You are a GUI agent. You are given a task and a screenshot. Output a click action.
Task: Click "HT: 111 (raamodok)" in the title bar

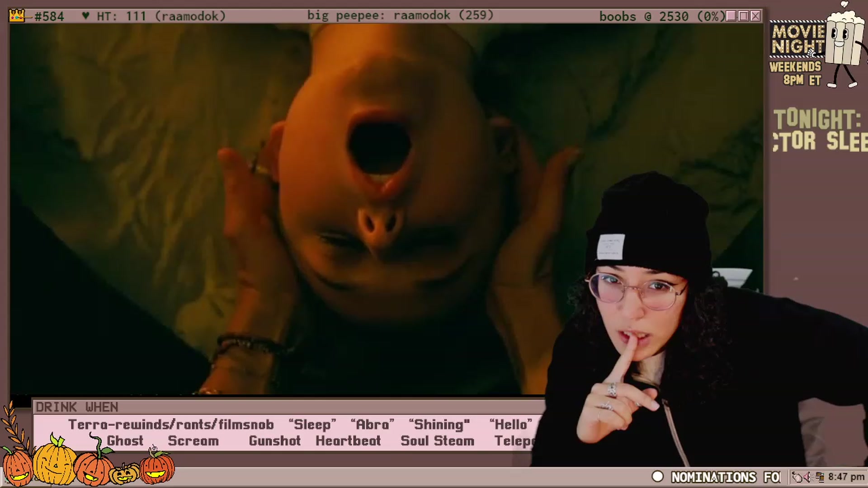pos(161,16)
